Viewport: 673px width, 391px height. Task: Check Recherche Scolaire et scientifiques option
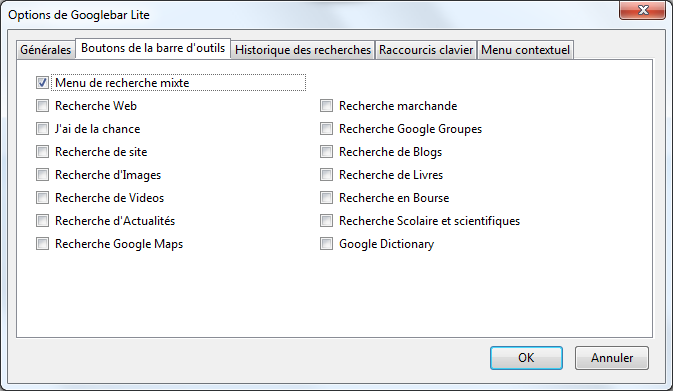[326, 221]
